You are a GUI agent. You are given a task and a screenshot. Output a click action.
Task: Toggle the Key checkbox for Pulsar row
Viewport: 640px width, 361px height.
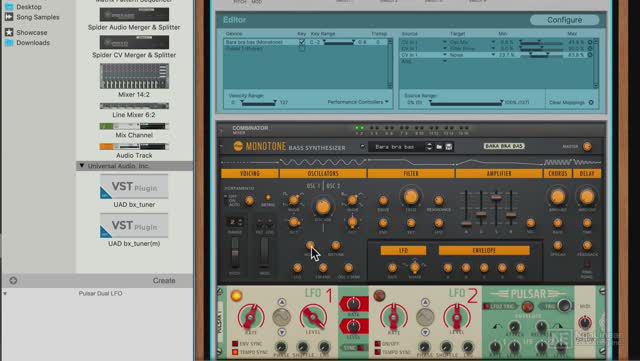point(302,48)
